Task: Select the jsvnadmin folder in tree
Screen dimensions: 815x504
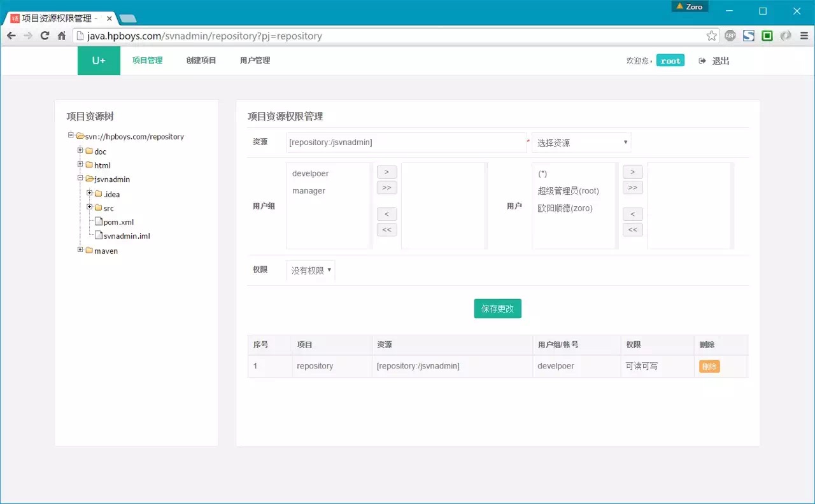Action: click(112, 179)
